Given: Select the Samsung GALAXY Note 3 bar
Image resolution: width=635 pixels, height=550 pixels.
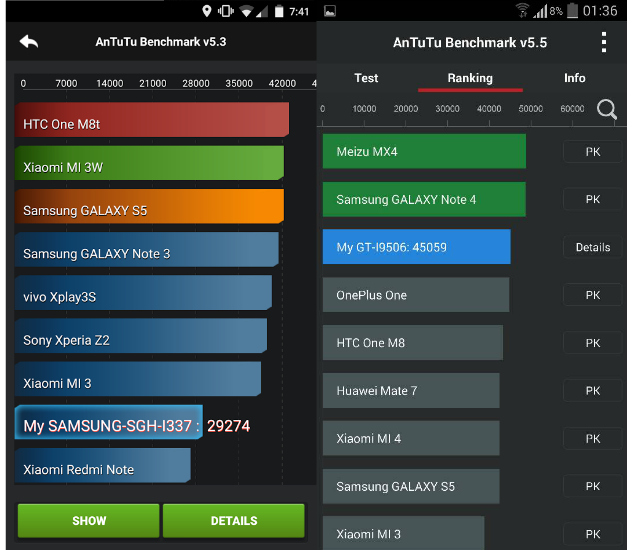Looking at the screenshot, I should 147,249.
